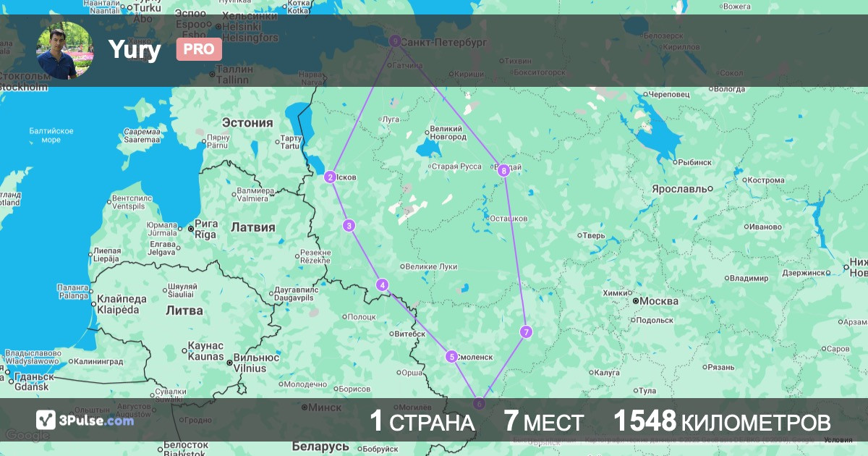868x456 pixels.
Task: Click route marker number 6
Action: [478, 403]
